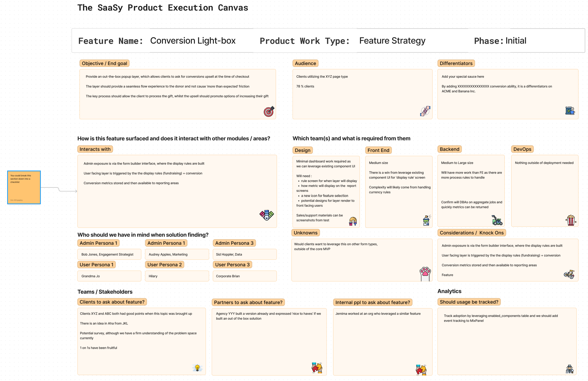The height and width of the screenshot is (381, 588).
Task: Select the coffee icon in Differentiators box
Action: click(570, 111)
